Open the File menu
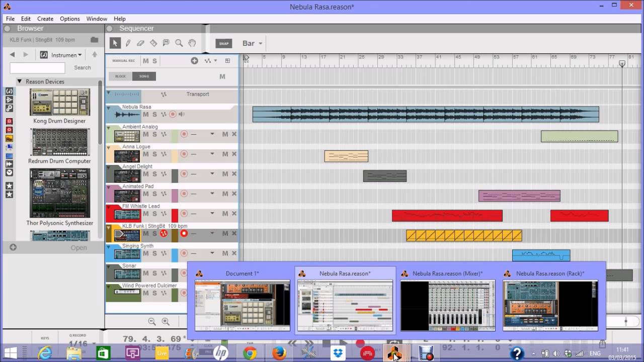The image size is (644, 362). click(10, 19)
